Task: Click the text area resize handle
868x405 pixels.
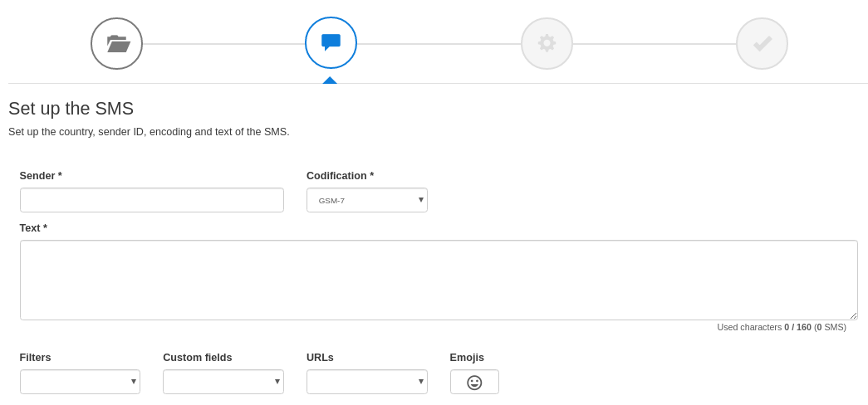Action: [x=853, y=315]
